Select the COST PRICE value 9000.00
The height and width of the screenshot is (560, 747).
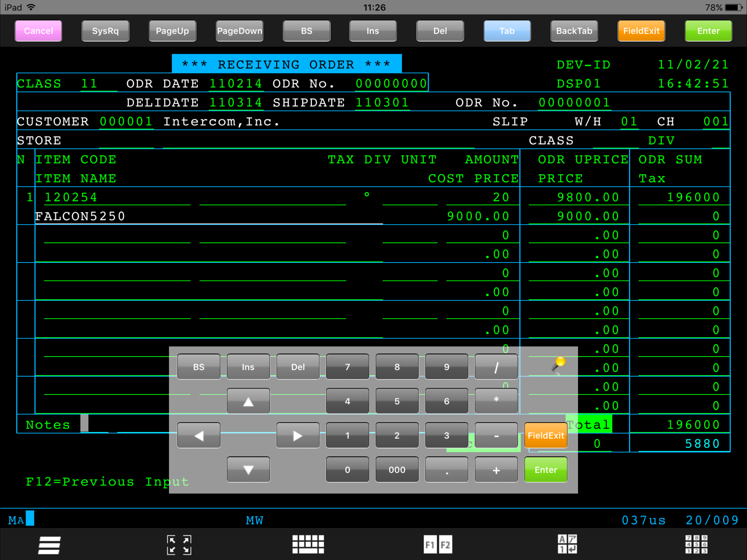coord(478,216)
